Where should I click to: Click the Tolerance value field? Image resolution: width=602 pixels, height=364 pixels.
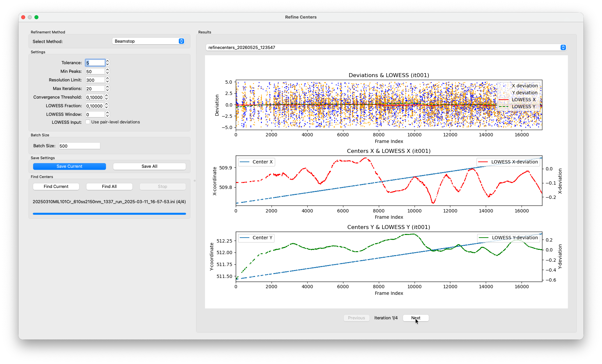pyautogui.click(x=95, y=63)
